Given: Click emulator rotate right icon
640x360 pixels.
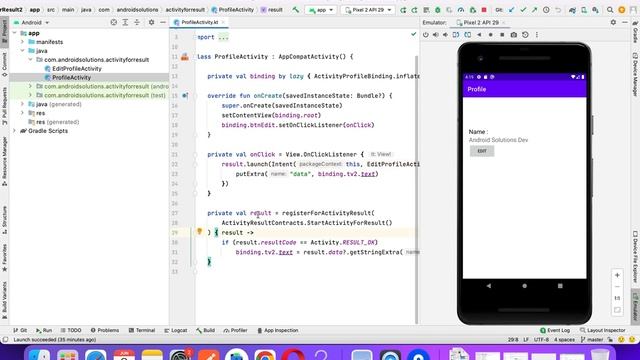Looking at the screenshot, I should [x=467, y=35].
